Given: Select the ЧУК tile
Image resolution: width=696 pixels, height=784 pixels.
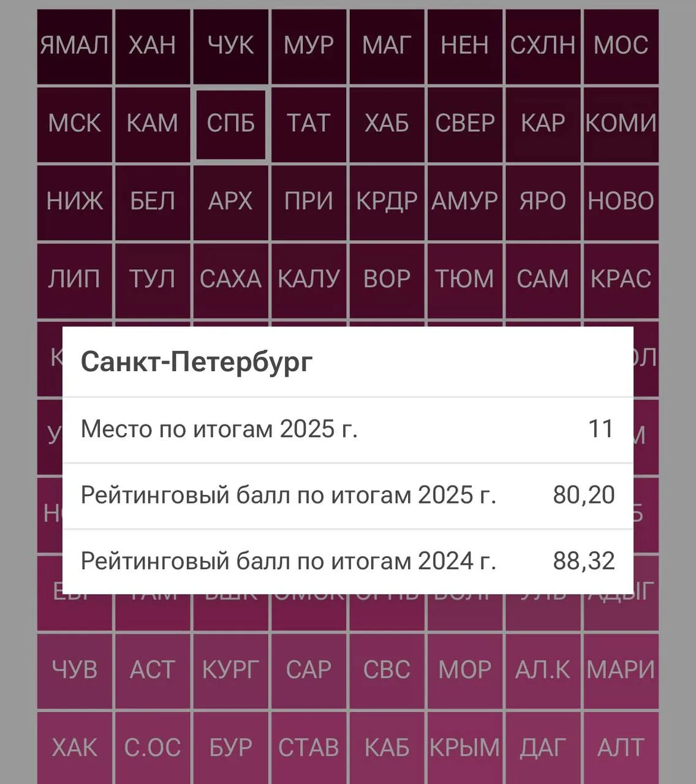Looking at the screenshot, I should pyautogui.click(x=230, y=46).
